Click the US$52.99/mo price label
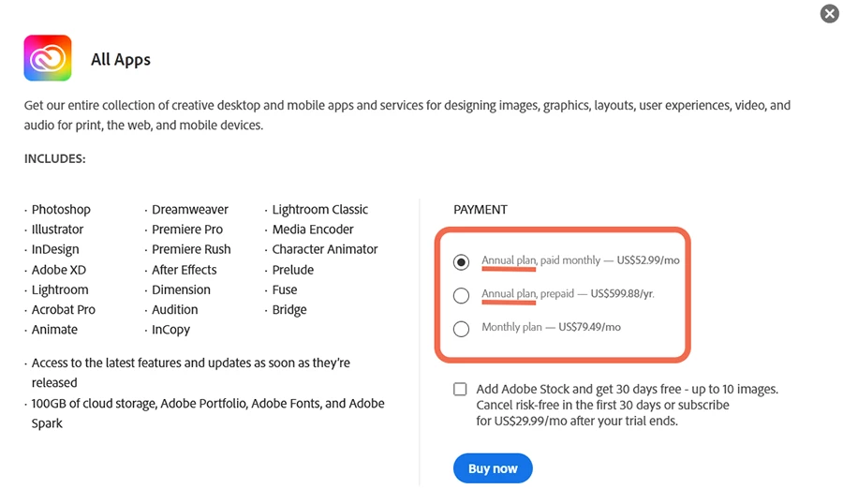Image resolution: width=843 pixels, height=504 pixels. click(648, 260)
